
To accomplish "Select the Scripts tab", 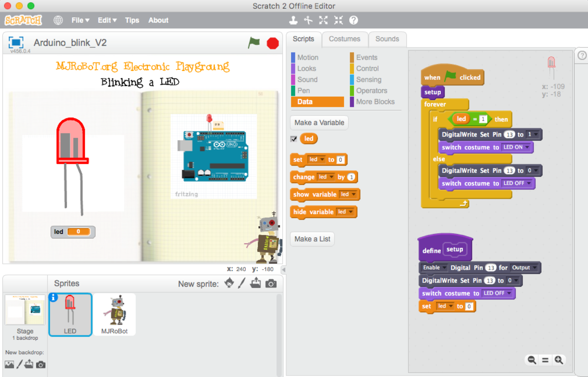I will [303, 39].
